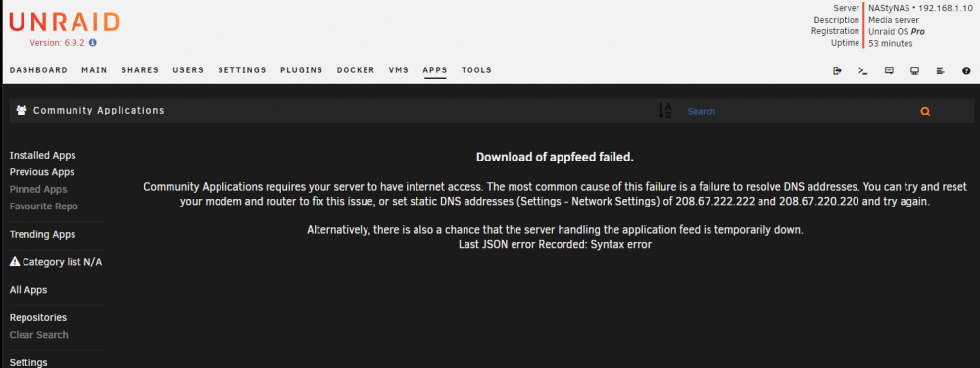Go to the Main tab
The width and height of the screenshot is (980, 368).
coord(94,70)
